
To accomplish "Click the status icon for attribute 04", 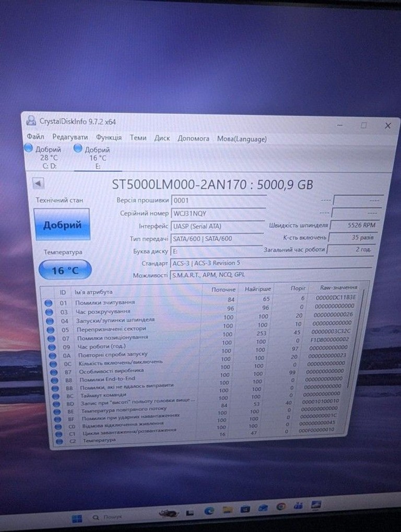I will [x=50, y=321].
